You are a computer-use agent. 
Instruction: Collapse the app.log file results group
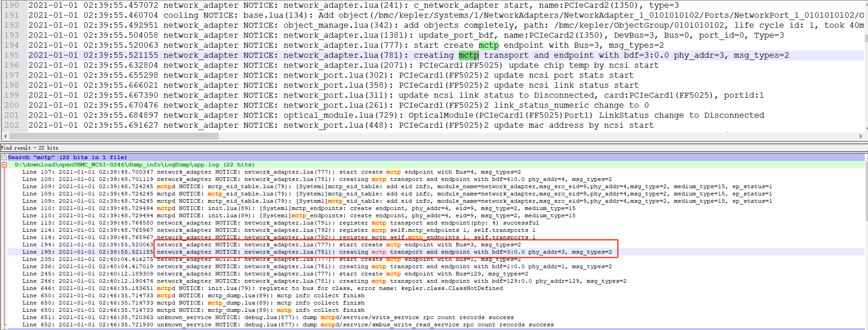coord(4,165)
